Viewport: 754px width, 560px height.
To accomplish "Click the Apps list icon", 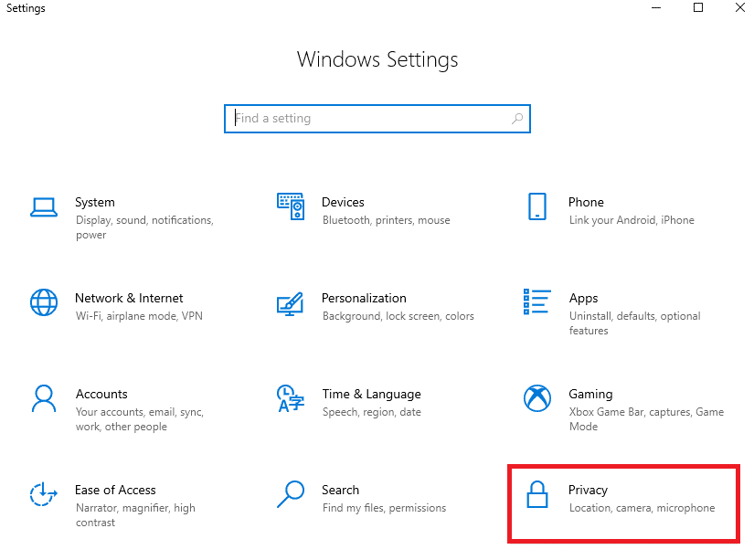I will point(537,301).
